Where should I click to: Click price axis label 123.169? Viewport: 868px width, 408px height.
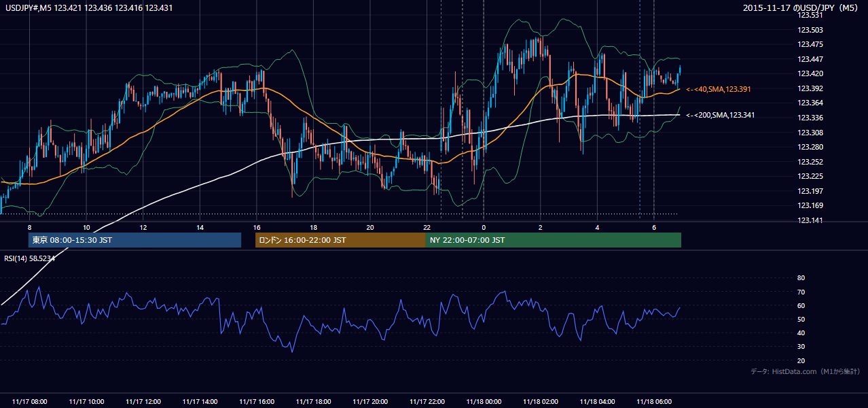810,205
